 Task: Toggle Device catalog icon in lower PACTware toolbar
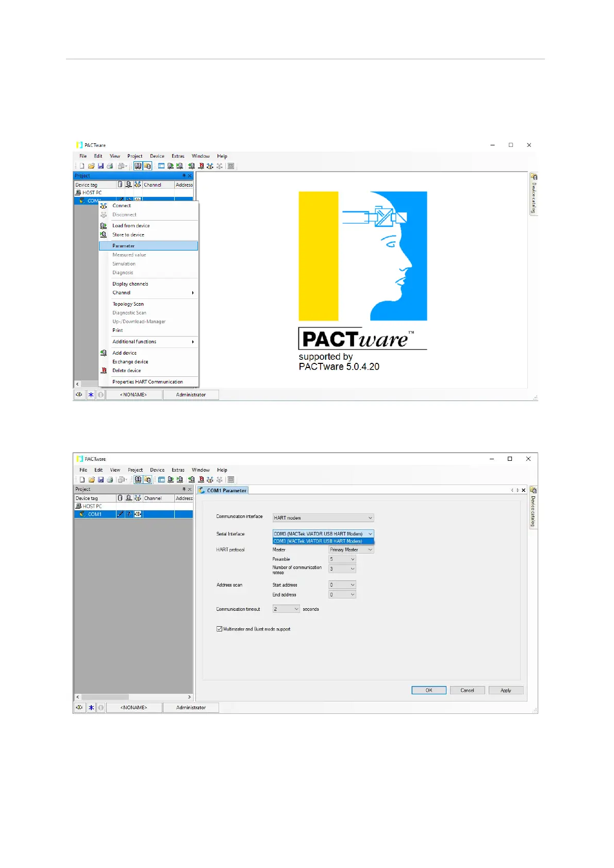(x=147, y=479)
